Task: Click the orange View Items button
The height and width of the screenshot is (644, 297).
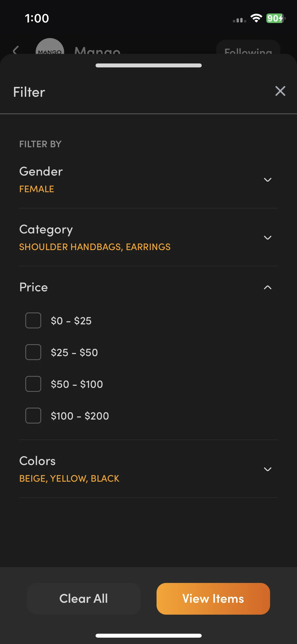Action: click(213, 599)
